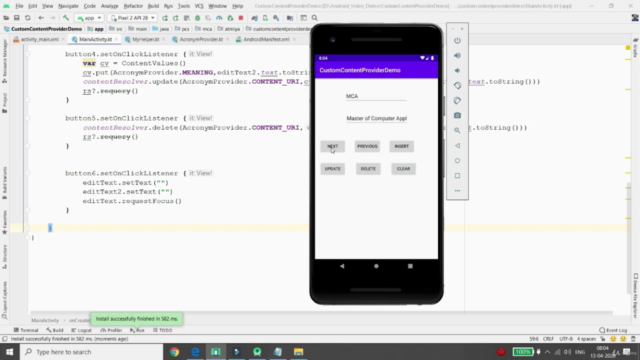Screen dimensions: 640x360
Task: Activate emulator zoom magnifier tool
Action: pos(457,131)
